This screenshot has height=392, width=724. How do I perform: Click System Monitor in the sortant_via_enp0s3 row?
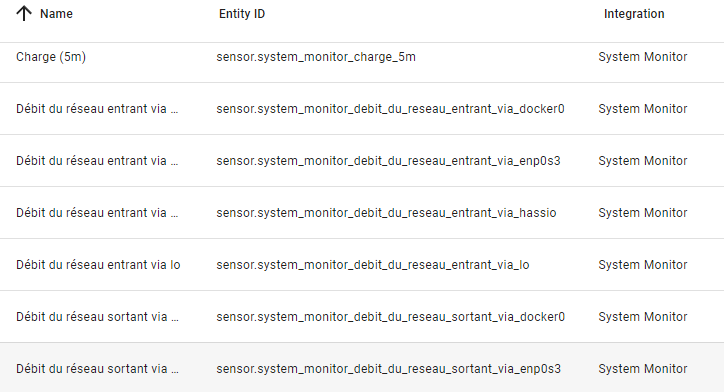pos(643,369)
